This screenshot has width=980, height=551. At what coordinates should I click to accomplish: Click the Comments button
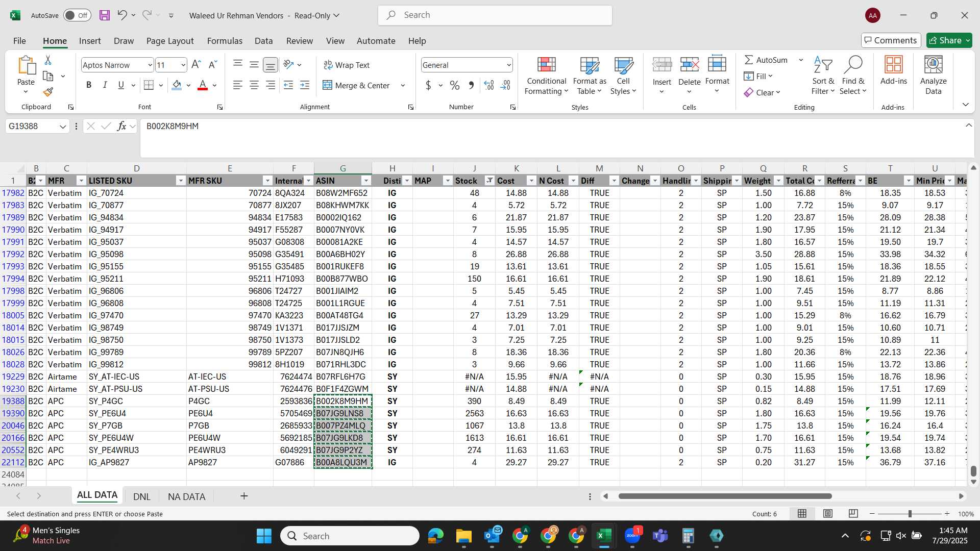891,40
